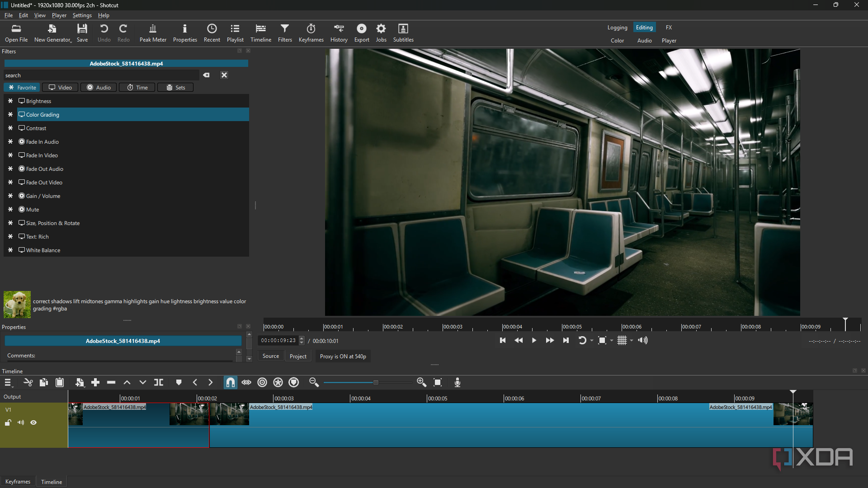868x488 pixels.
Task: Switch to the Logging layout
Action: [x=617, y=28]
